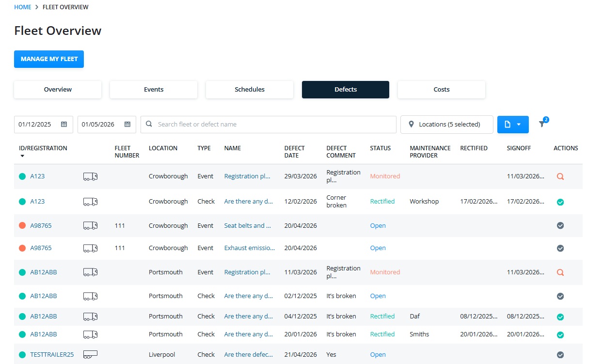Click magnifier action icon on AB12ABB Monitored row
The width and height of the screenshot is (602, 364).
(560, 273)
